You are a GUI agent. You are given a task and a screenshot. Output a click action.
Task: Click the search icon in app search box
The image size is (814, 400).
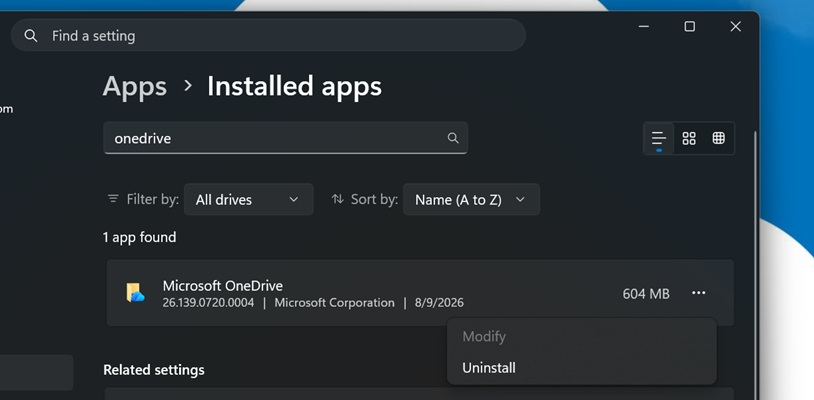click(453, 138)
